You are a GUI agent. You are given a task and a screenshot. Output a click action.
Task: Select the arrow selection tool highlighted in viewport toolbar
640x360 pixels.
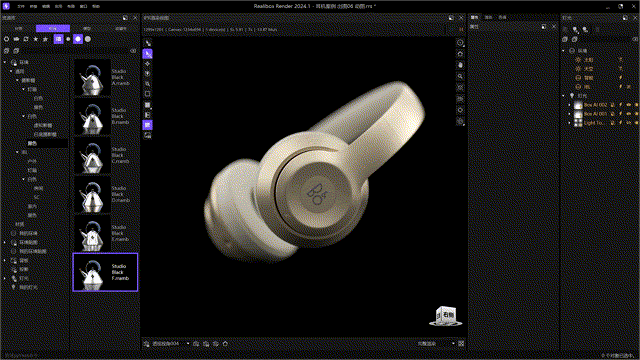click(148, 54)
